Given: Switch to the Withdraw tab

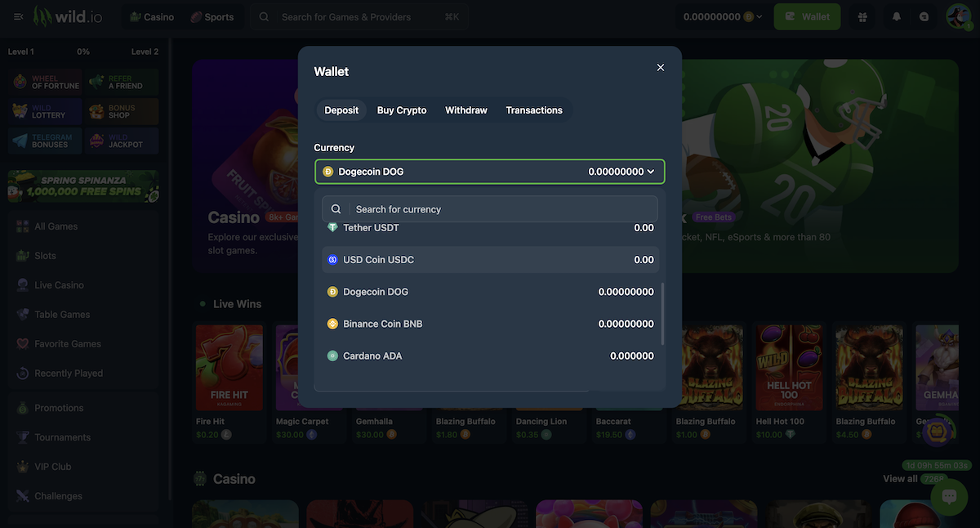Looking at the screenshot, I should [x=466, y=110].
